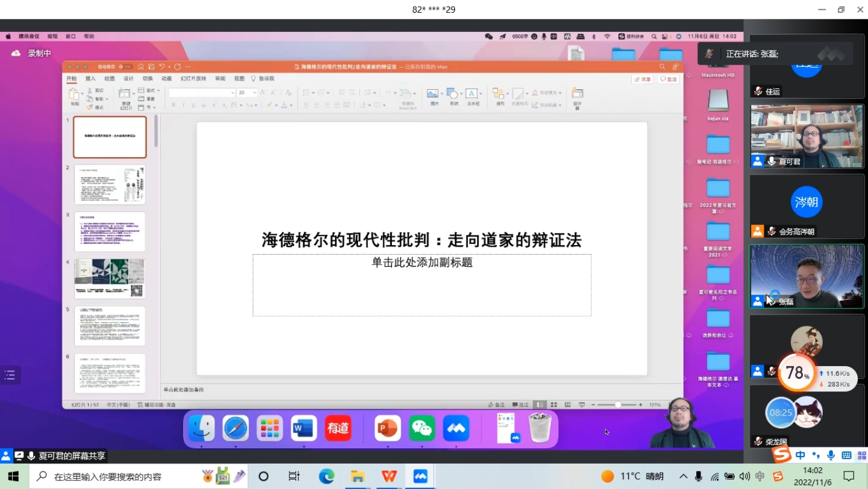Click the zoom in plus button
868x489 pixels.
pyautogui.click(x=640, y=405)
